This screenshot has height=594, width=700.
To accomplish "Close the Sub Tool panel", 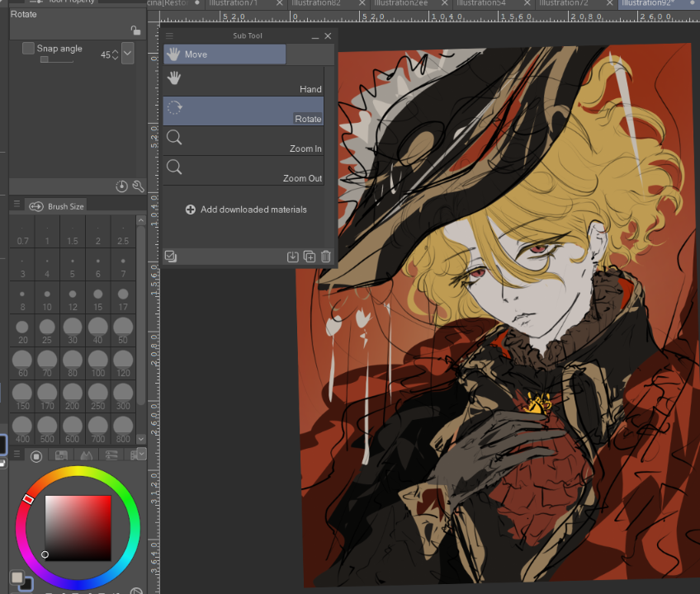I will (329, 35).
